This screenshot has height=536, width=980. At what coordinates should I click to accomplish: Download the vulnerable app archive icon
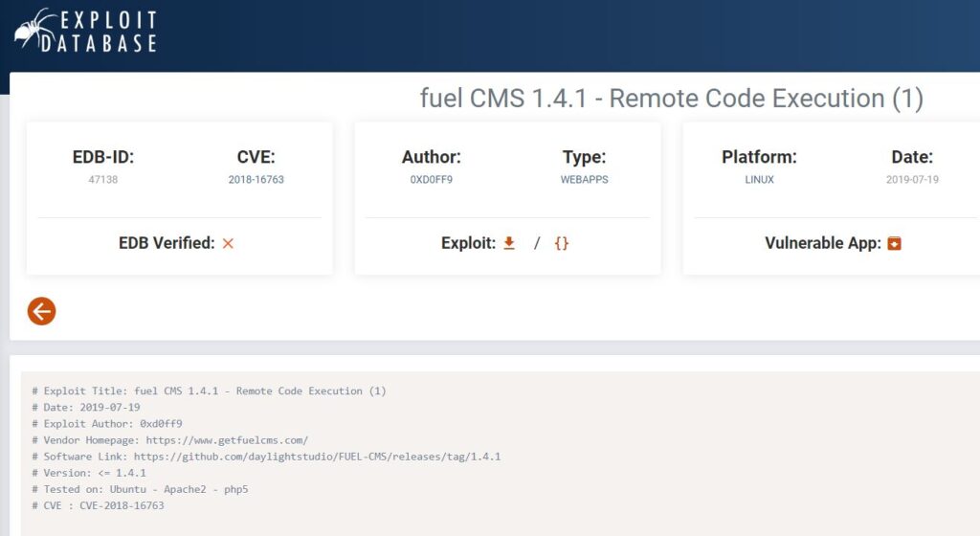[895, 243]
